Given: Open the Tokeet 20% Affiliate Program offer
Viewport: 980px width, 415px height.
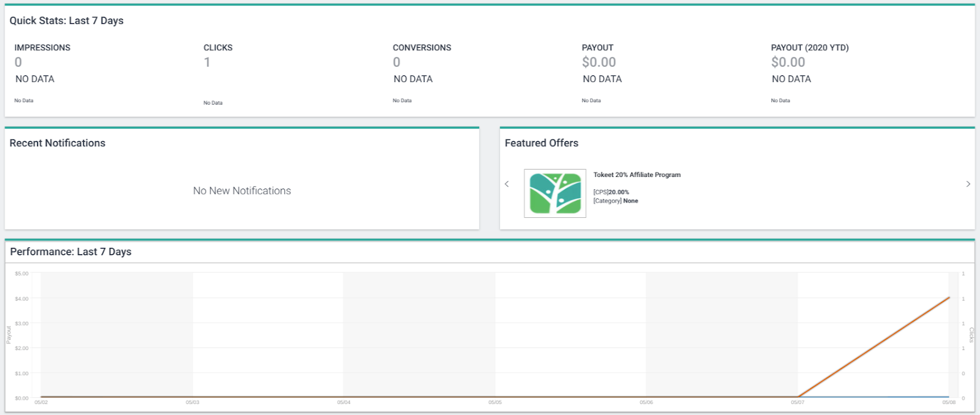Looking at the screenshot, I should click(x=637, y=174).
